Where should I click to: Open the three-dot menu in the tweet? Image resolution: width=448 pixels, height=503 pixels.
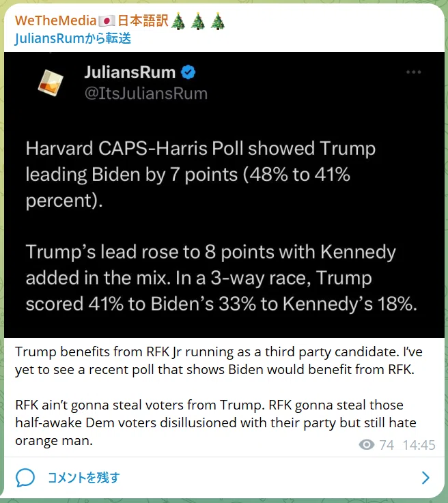[x=413, y=72]
